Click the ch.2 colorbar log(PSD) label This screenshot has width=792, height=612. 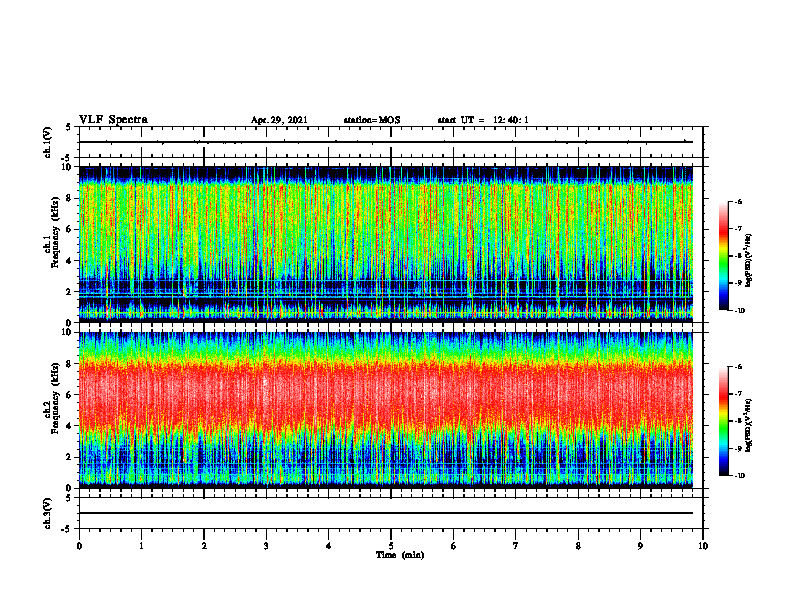coord(749,425)
